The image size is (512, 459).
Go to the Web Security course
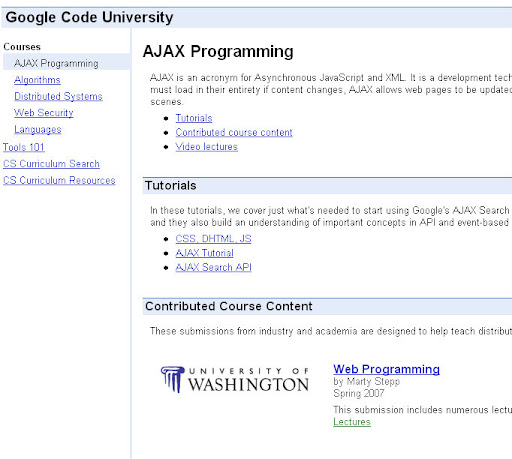pos(43,113)
